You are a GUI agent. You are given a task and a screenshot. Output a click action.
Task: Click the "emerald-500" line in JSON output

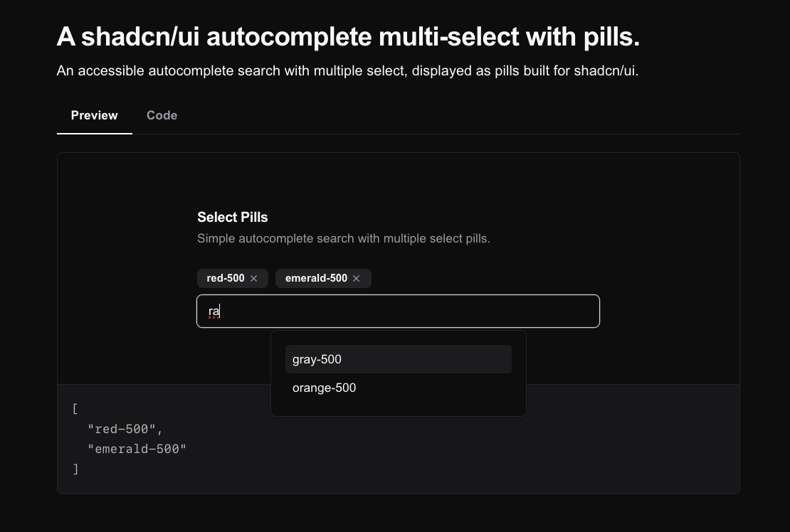(137, 449)
